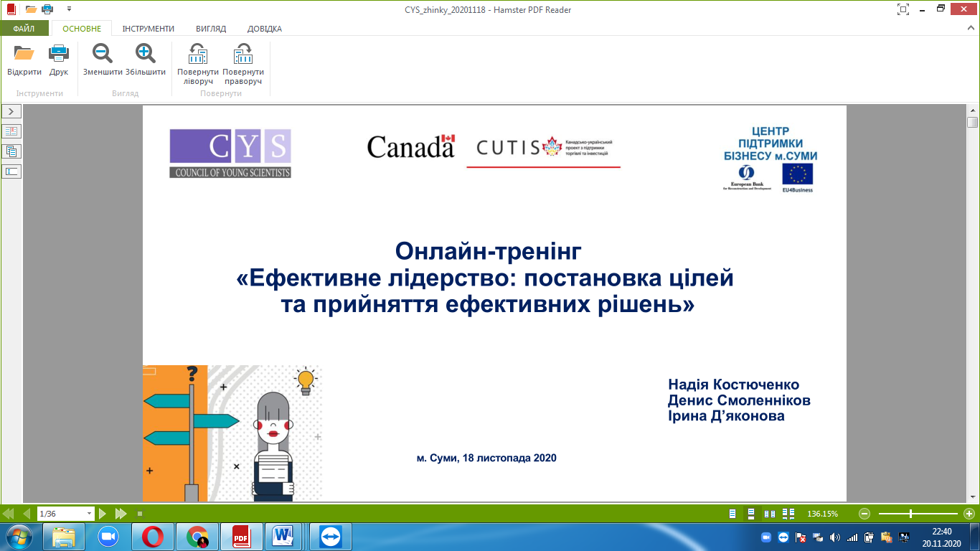This screenshot has height=551, width=980.
Task: Go to next page arrow button
Action: 103,514
